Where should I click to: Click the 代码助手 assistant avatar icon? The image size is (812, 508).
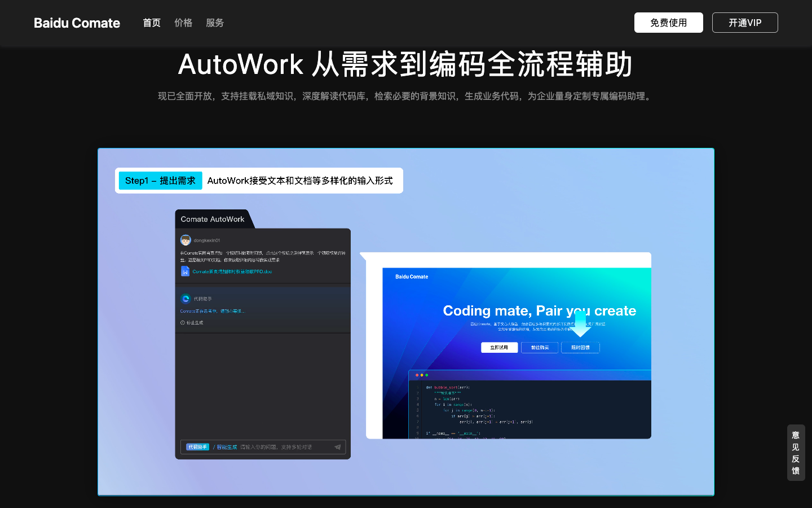click(186, 299)
